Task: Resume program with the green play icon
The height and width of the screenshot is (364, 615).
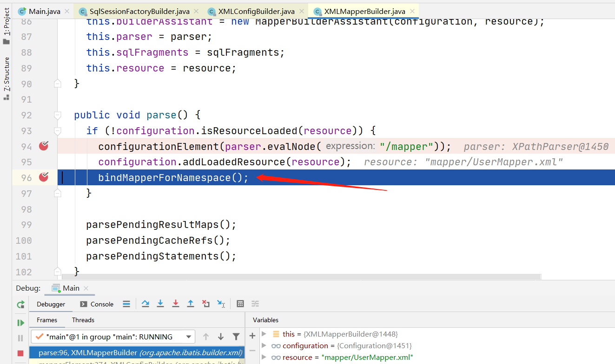Action: (20, 322)
